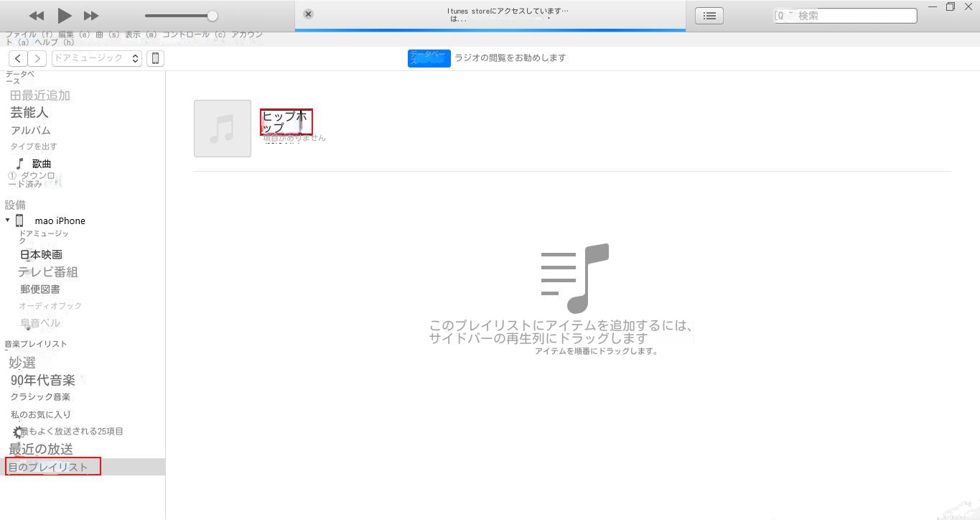The width and height of the screenshot is (980, 520).
Task: Click the rewind/previous track button
Action: coord(37,16)
